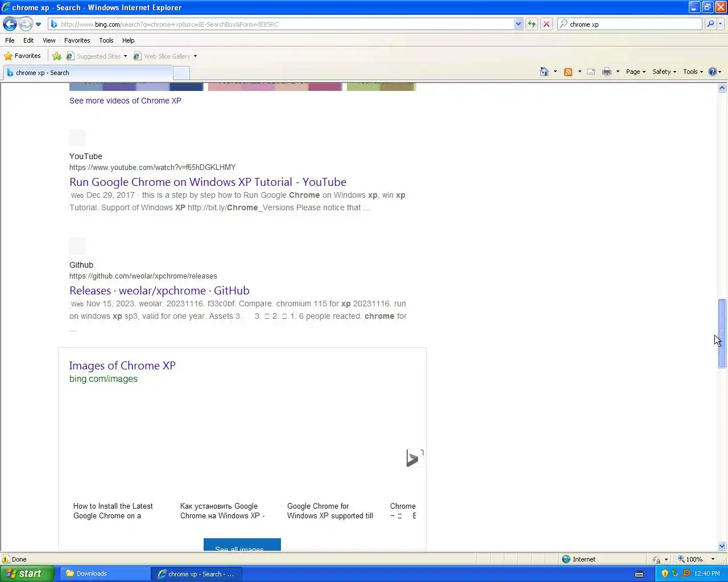Screen dimensions: 728x582
Task: Open 'See more videos of Chrome XP' link
Action: (125, 101)
